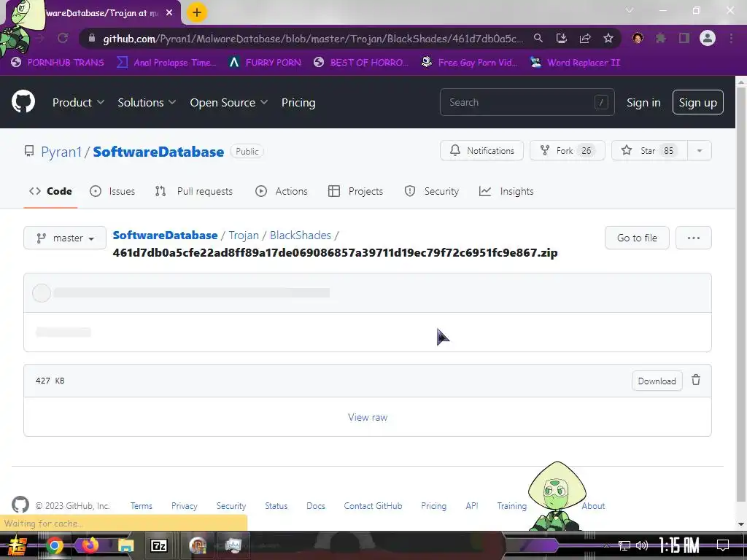Viewport: 747px width, 560px height.
Task: Open File Explorer from the taskbar
Action: (125, 545)
